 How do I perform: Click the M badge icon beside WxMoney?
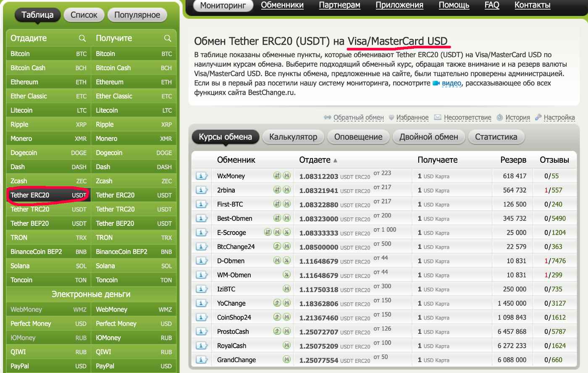pos(287,176)
